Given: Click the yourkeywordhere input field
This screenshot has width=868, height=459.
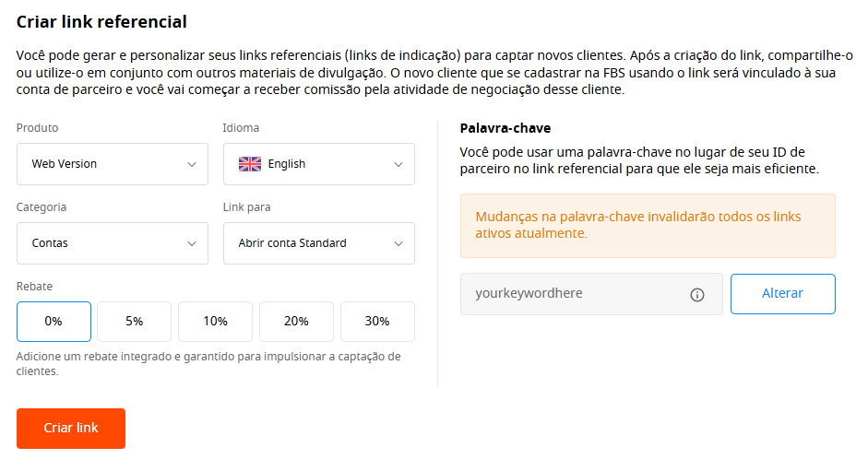Looking at the screenshot, I should [x=591, y=294].
